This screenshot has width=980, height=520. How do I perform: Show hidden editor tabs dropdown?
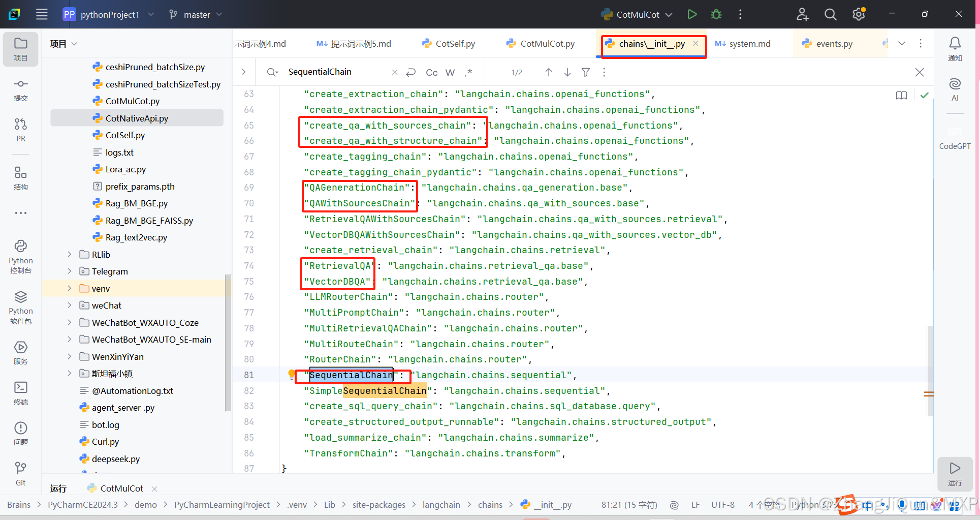click(x=902, y=43)
